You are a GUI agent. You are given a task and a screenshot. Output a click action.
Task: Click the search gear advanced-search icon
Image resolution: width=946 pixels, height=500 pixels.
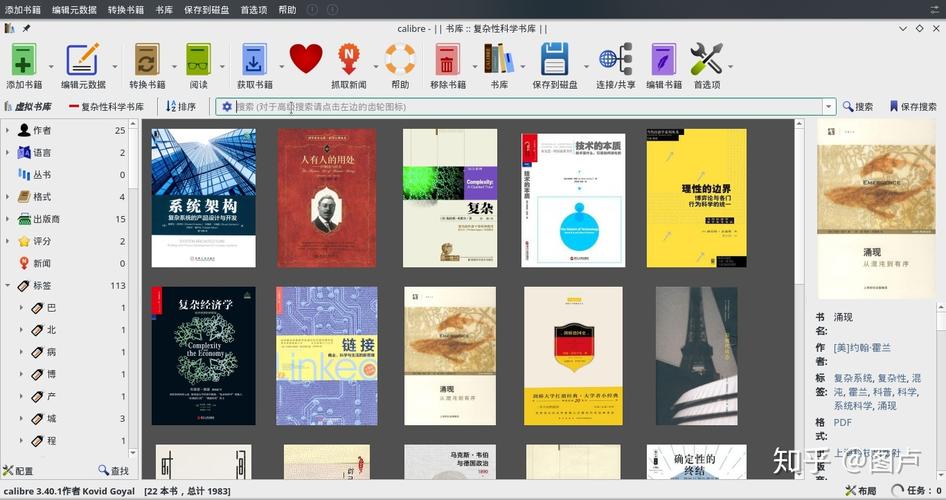pyautogui.click(x=226, y=107)
